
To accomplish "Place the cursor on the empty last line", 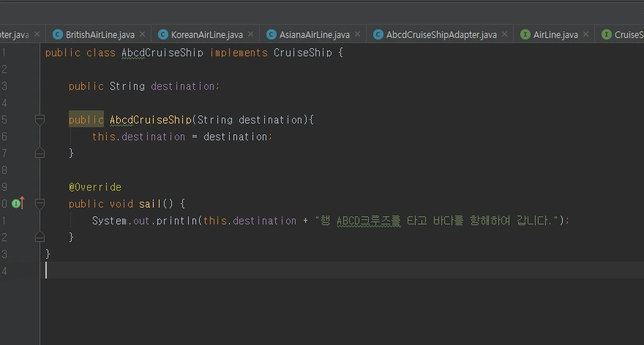I will point(342,270).
